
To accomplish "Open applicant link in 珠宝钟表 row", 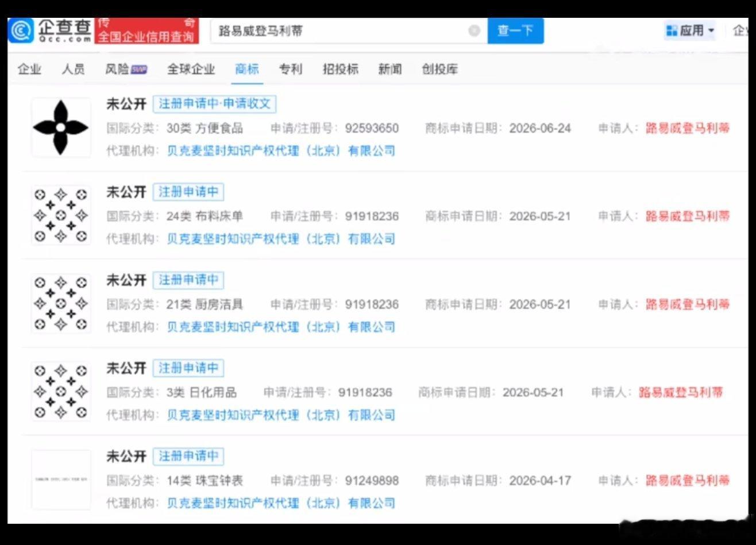I will click(688, 481).
